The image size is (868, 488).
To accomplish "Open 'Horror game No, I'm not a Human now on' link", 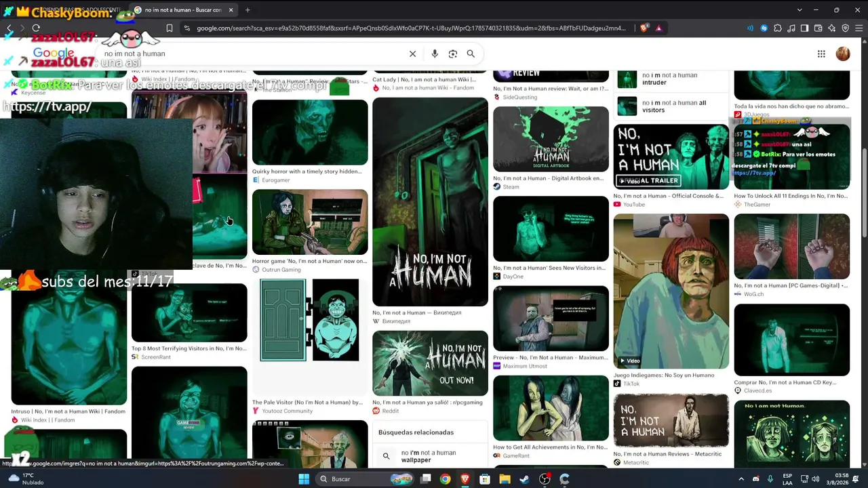I will [x=309, y=261].
